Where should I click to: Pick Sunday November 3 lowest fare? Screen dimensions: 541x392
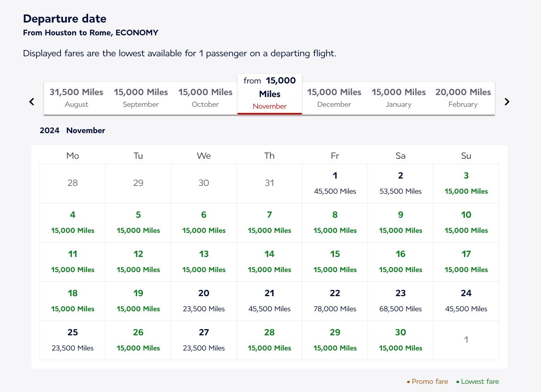coord(466,183)
